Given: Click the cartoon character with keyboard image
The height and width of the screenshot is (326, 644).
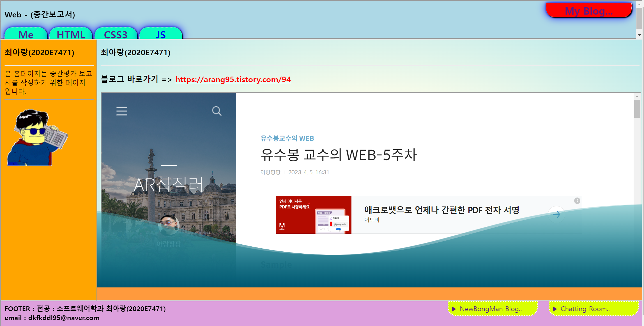Looking at the screenshot, I should 37,137.
